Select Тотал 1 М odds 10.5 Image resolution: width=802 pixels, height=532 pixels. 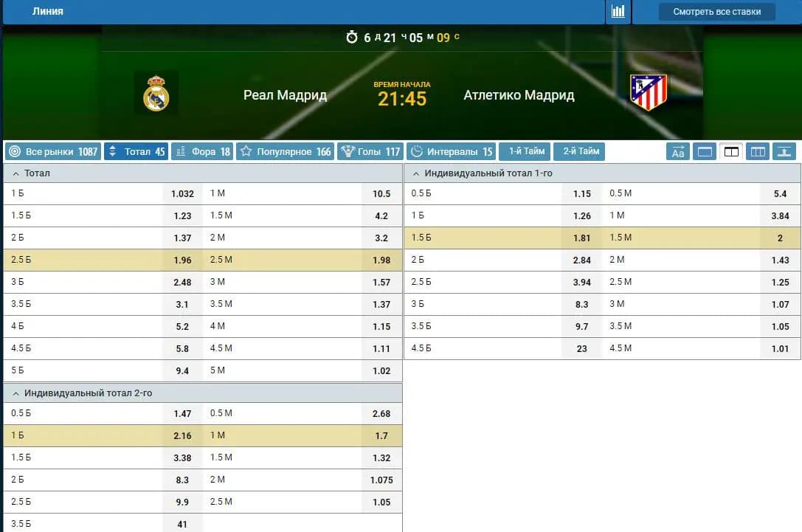click(381, 194)
